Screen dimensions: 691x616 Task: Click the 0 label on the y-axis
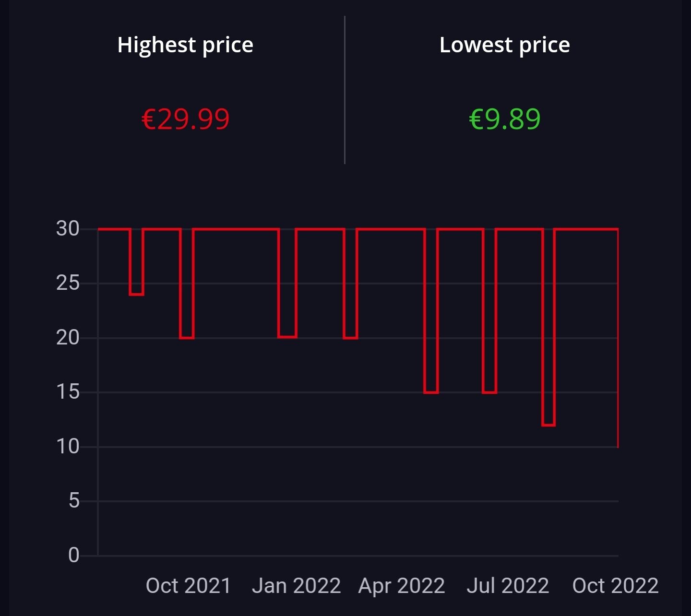point(74,556)
